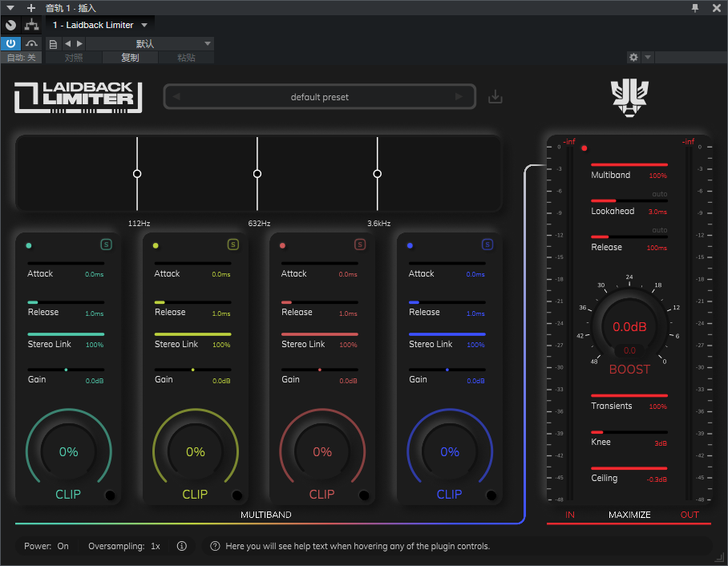Viewport: 728px width, 566px height.
Task: Click the yellow band Release slider
Action: point(192,302)
